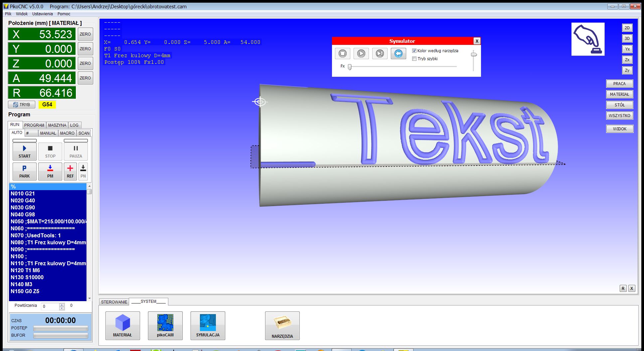Run REF homing button
This screenshot has height=351, width=644.
[70, 172]
